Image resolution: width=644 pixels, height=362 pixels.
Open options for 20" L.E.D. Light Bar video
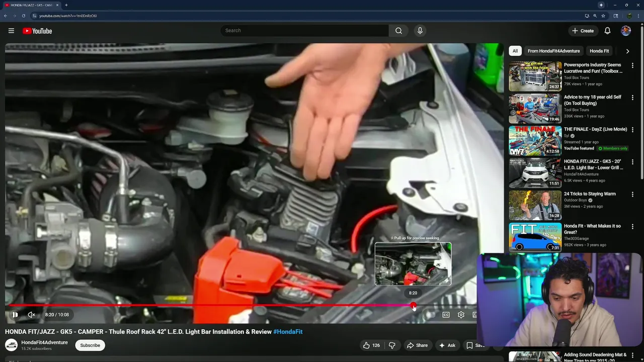pos(633,162)
